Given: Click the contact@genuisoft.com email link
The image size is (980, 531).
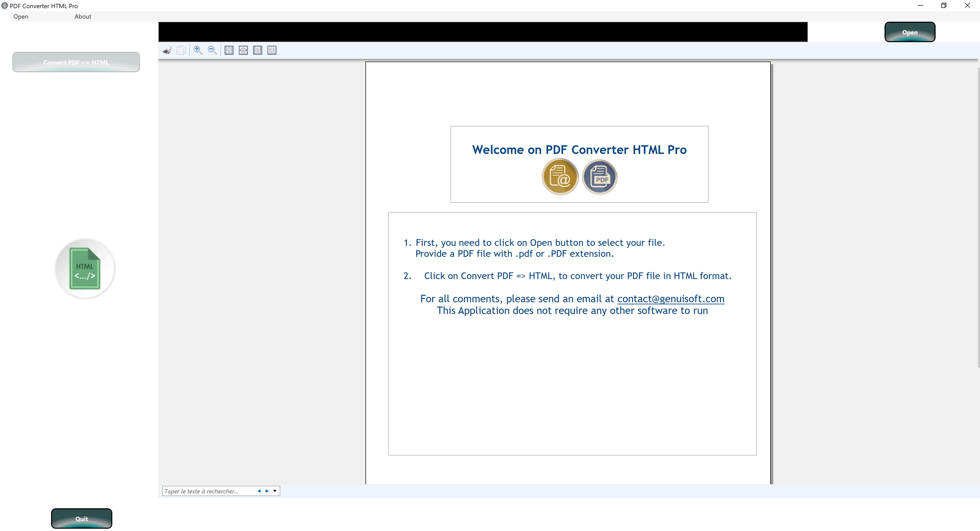Looking at the screenshot, I should point(670,299).
